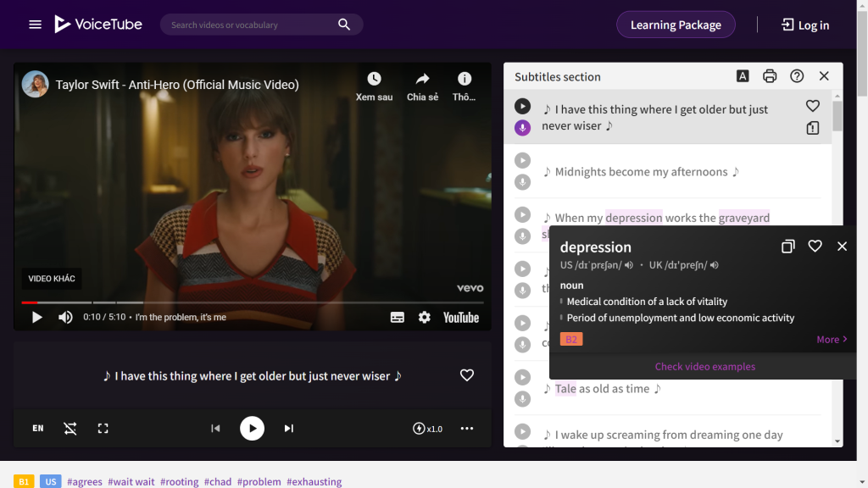Screen dimensions: 868x488
Task: Play UK pronunciation of depression
Action: point(715,265)
